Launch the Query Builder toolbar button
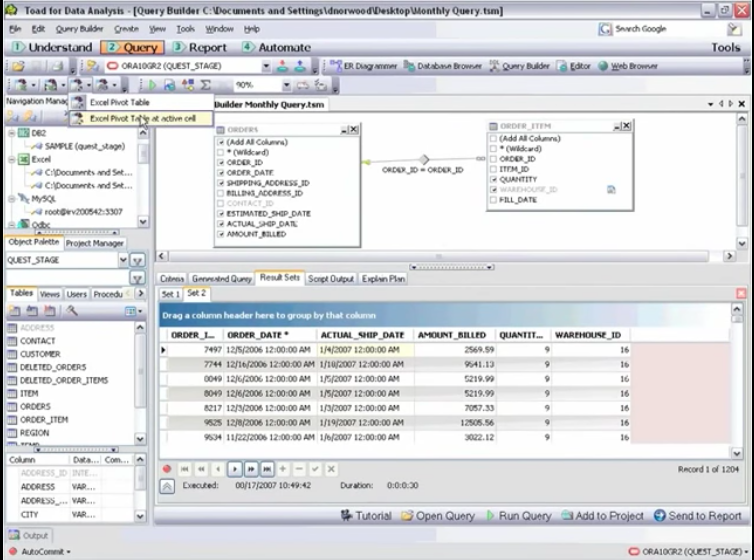The image size is (754, 560). coord(519,66)
